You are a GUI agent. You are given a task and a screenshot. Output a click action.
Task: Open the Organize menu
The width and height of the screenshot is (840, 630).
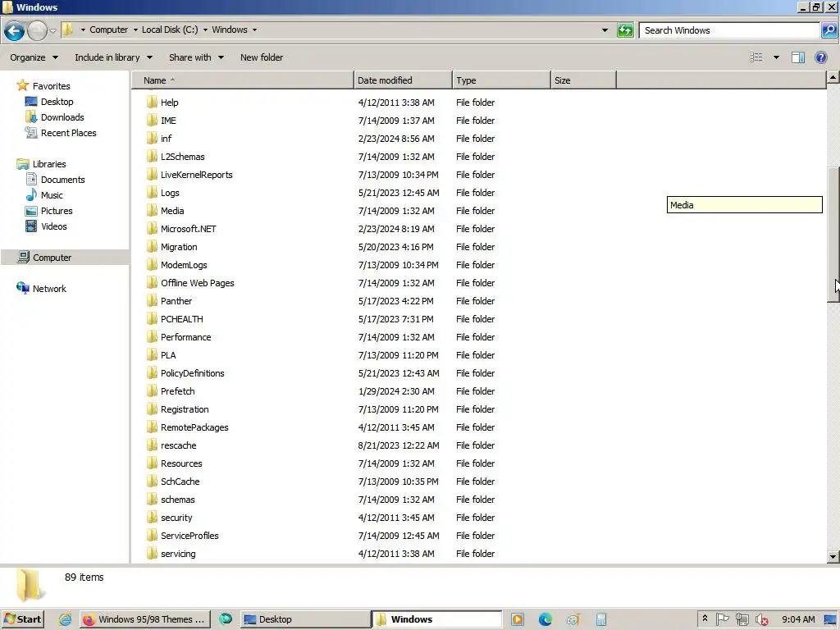click(34, 57)
